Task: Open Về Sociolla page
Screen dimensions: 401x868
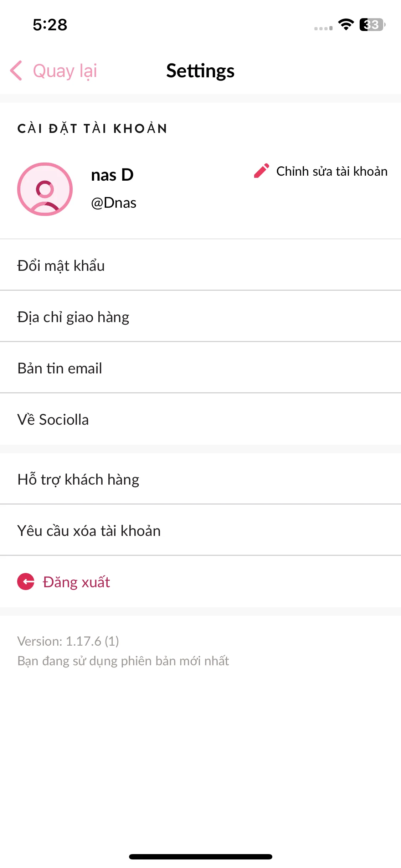Action: pyautogui.click(x=200, y=419)
